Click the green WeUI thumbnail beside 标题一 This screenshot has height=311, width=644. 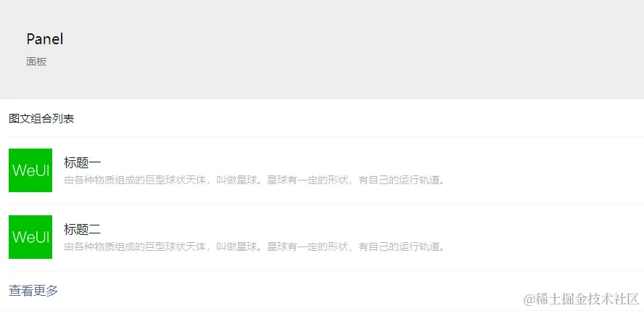tap(30, 170)
